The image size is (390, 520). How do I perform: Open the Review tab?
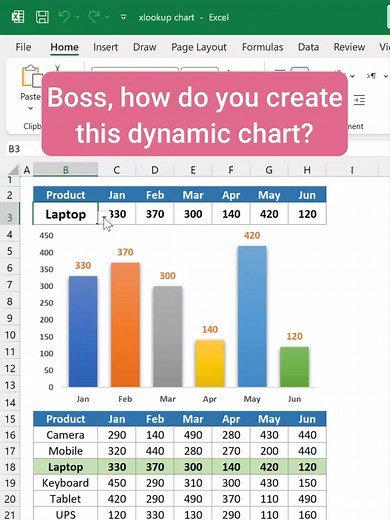(x=349, y=47)
